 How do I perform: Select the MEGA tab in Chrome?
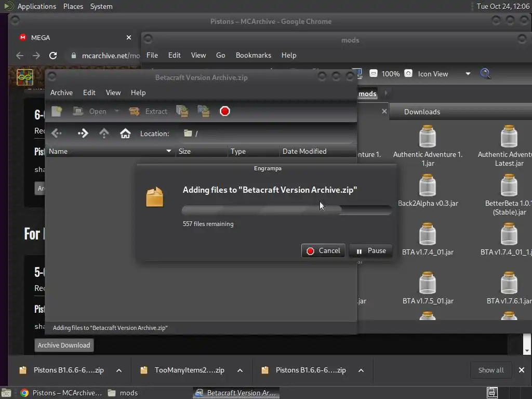point(75,37)
